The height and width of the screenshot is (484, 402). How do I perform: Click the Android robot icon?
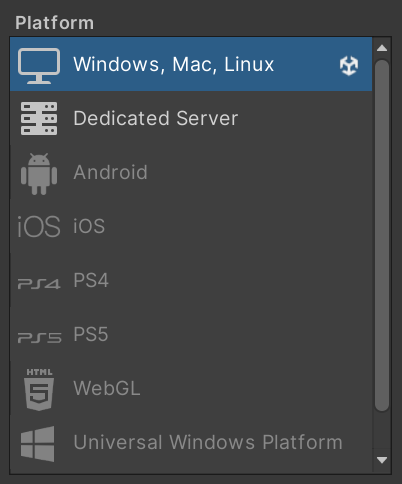coord(39,174)
